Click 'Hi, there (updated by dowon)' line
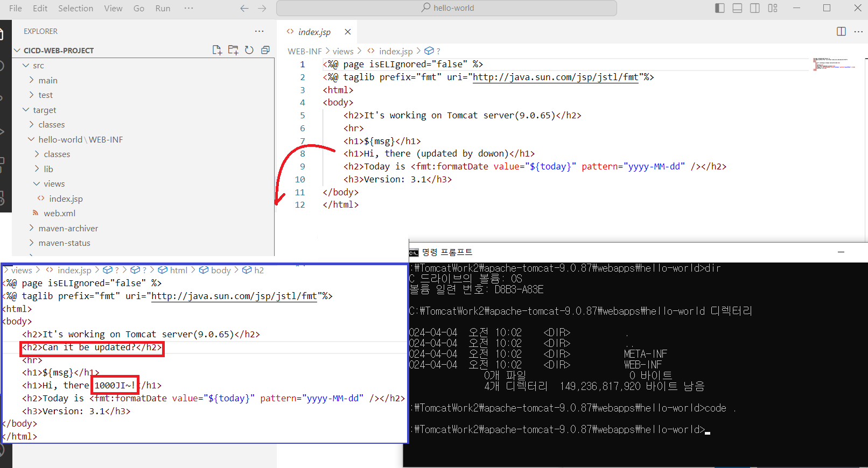868x468 pixels. [439, 154]
